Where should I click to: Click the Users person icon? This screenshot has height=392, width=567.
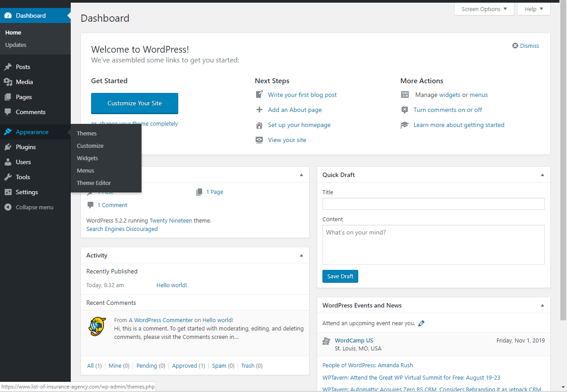[x=8, y=162]
